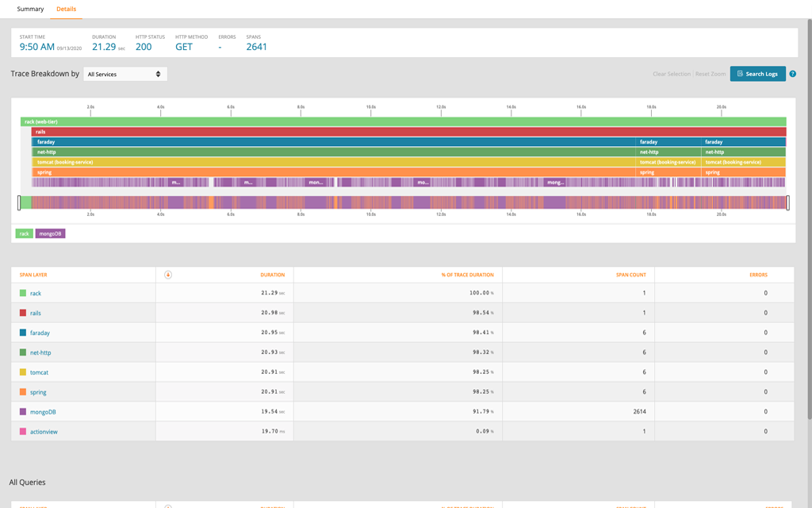This screenshot has height=508, width=812.
Task: Click the green rack swatch icon in the table
Action: tap(23, 293)
